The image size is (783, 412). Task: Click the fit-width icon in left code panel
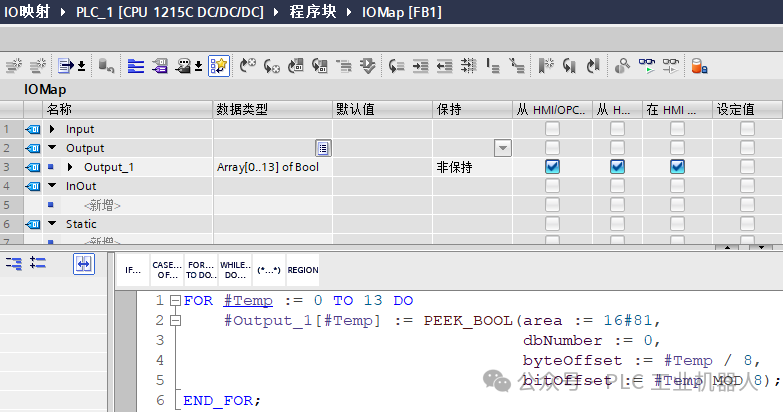pos(84,264)
